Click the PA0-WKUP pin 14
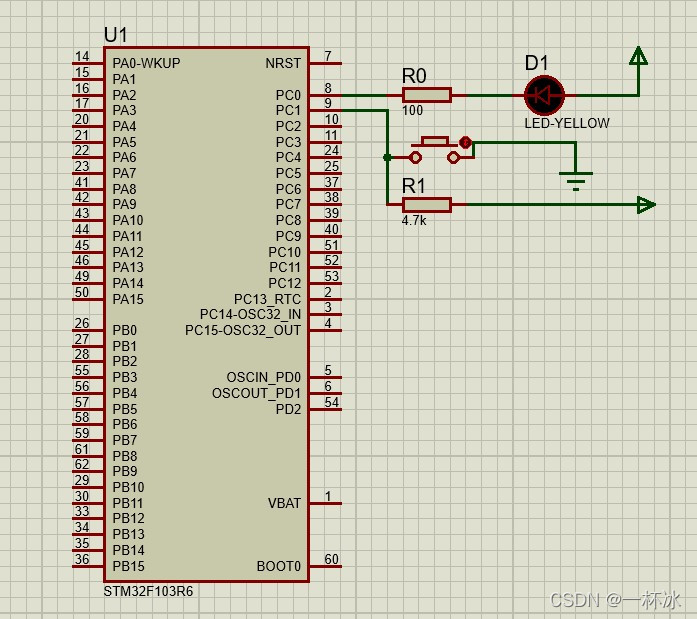 coord(87,64)
